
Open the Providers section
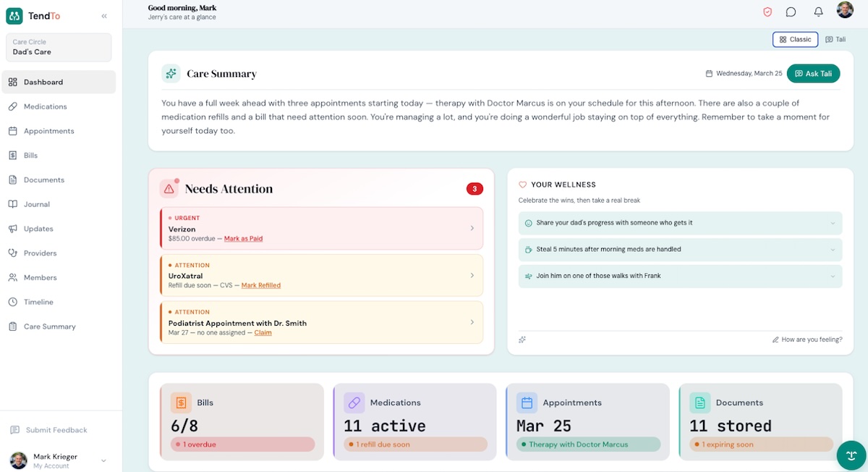(x=12, y=253)
